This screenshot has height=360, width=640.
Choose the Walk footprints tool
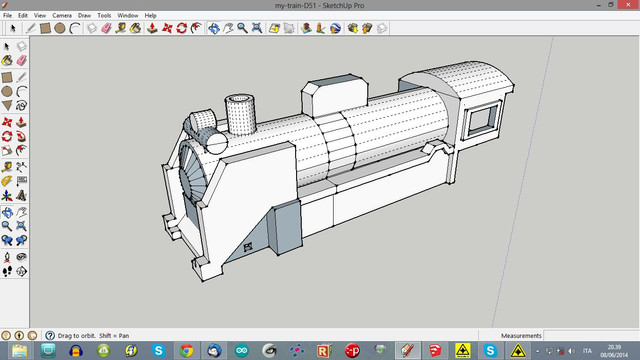coord(7,271)
